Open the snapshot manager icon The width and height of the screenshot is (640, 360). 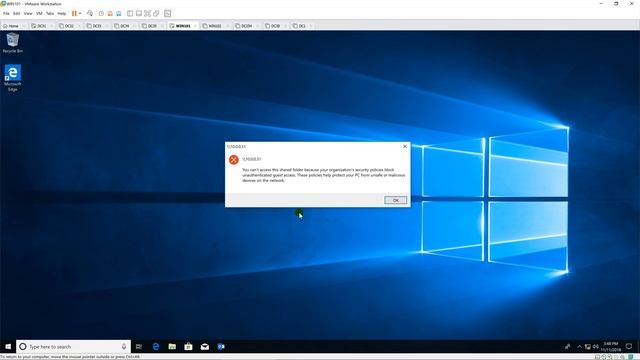pos(119,13)
